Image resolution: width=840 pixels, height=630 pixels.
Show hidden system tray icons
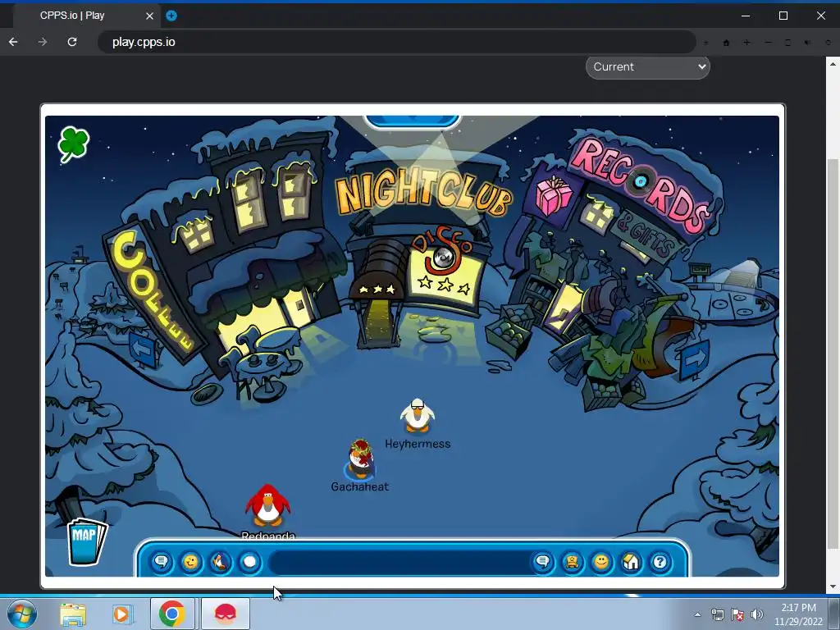(x=697, y=614)
